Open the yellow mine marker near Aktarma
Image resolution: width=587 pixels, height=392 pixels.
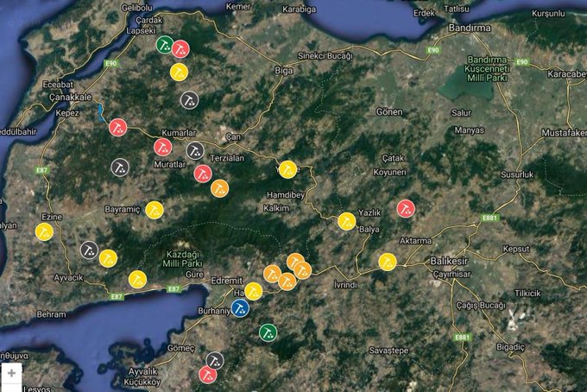coord(387,262)
